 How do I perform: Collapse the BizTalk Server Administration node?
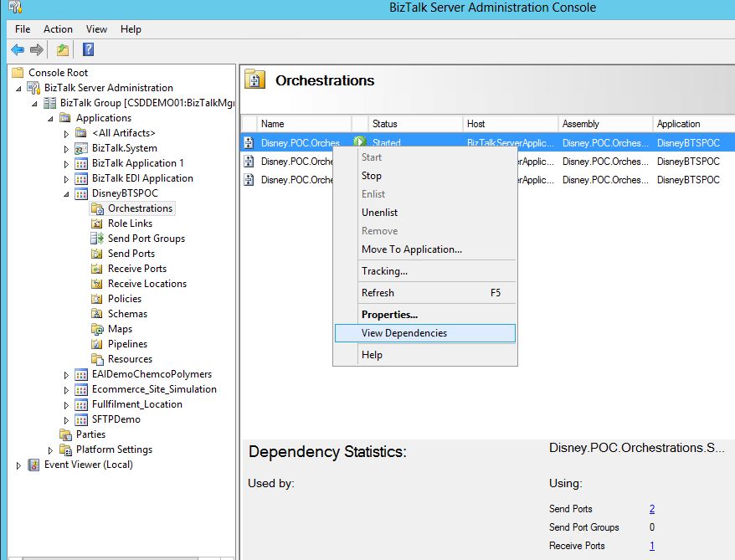tap(18, 89)
